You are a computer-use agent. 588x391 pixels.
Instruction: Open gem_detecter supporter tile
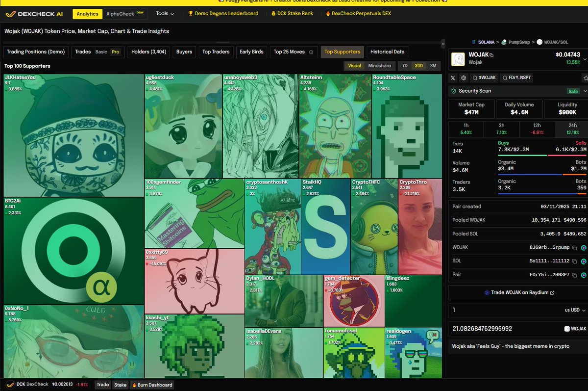point(354,301)
